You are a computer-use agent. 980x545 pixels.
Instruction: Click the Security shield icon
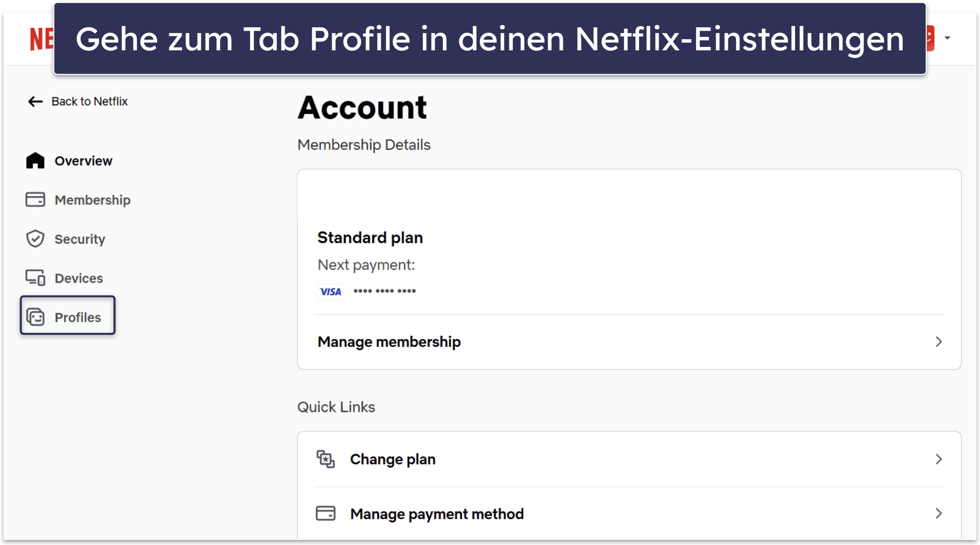[x=35, y=239]
